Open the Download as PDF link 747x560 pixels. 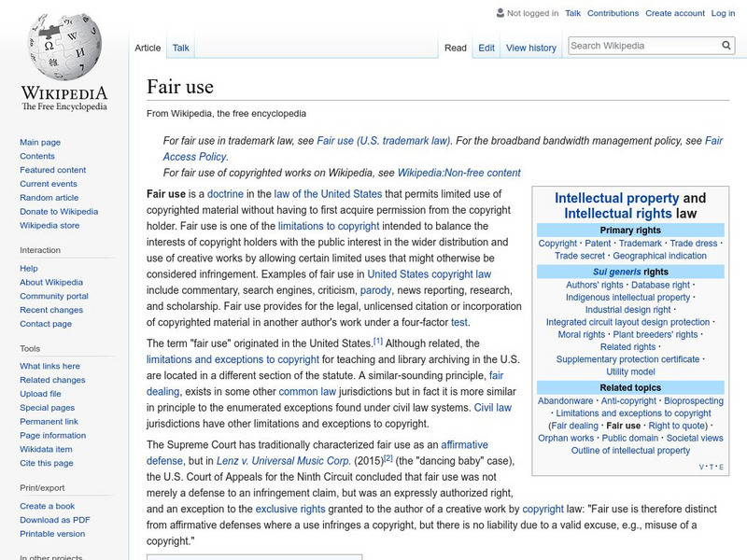point(53,519)
